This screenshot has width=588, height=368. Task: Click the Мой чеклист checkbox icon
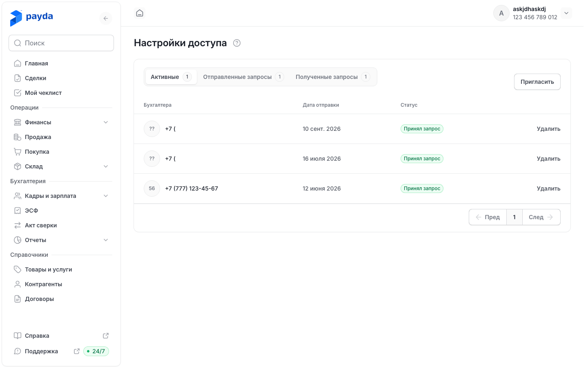coord(18,93)
